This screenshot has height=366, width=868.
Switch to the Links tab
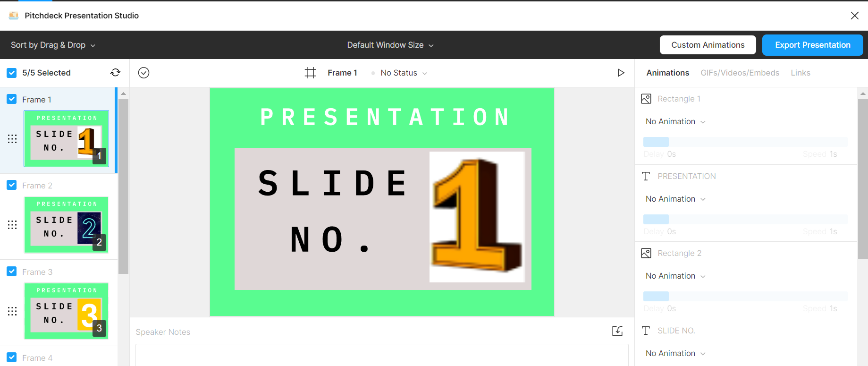801,73
